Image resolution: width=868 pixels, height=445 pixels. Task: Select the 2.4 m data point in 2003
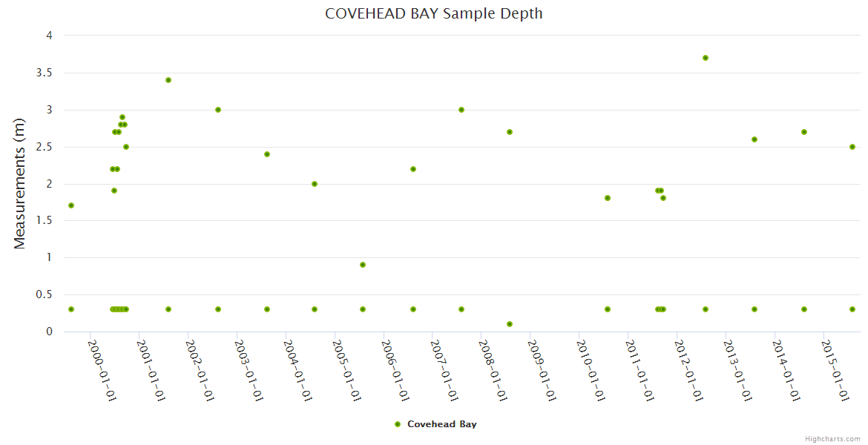267,154
